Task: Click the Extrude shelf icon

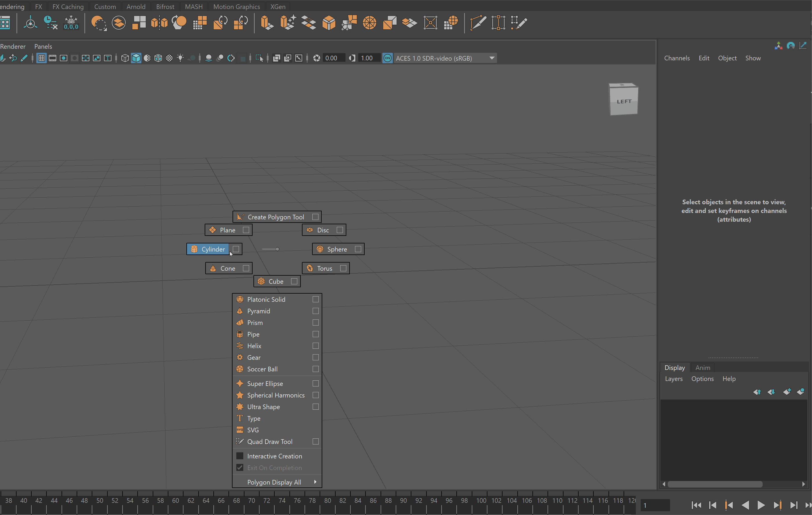Action: tap(267, 23)
